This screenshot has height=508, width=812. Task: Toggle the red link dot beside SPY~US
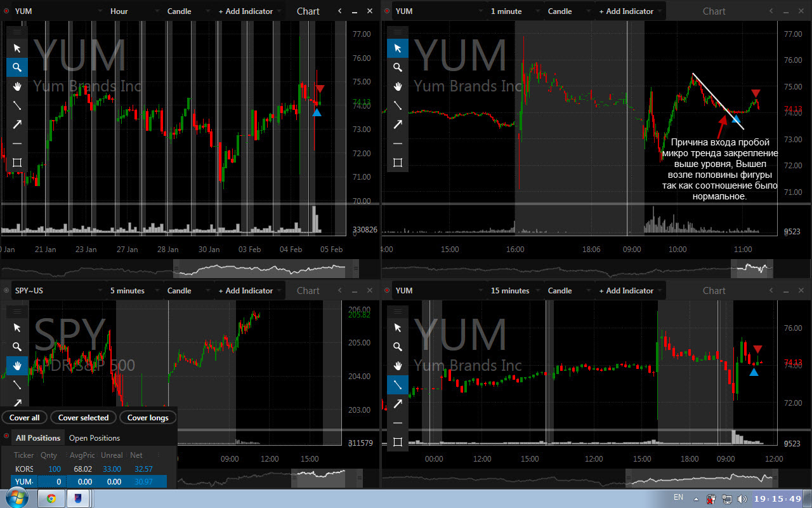(6, 291)
